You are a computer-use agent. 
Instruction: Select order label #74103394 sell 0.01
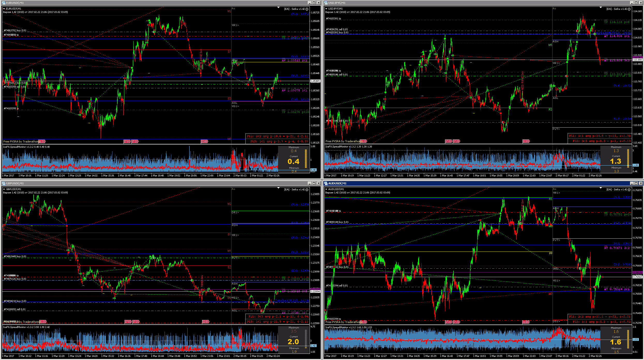tap(337, 286)
